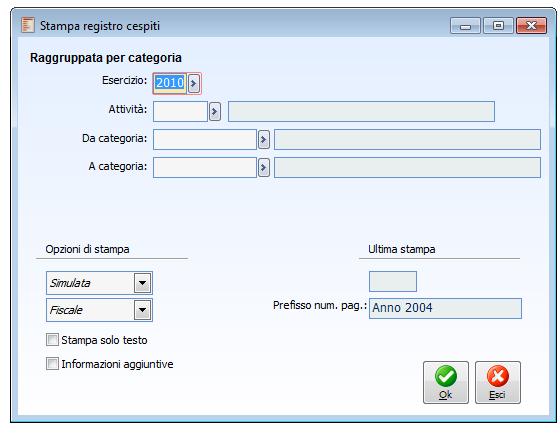The height and width of the screenshot is (426, 560).
Task: Open lookup arrow beside Da categoria field
Action: [x=264, y=140]
